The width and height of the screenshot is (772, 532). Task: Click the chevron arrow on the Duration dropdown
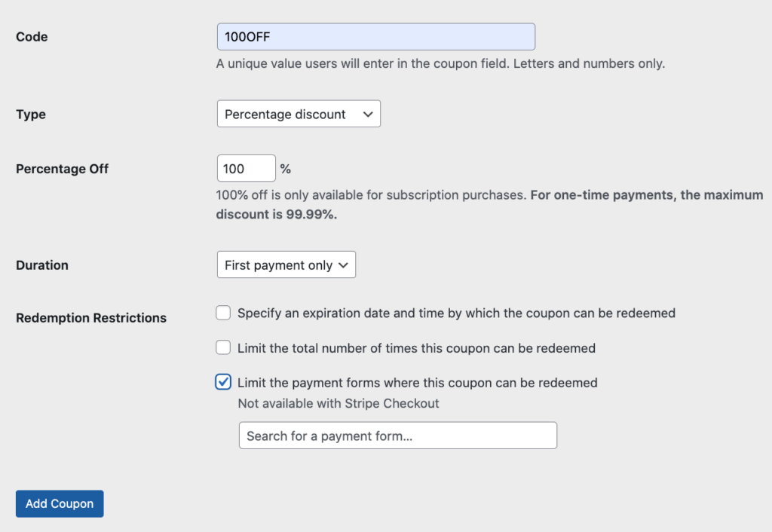343,265
